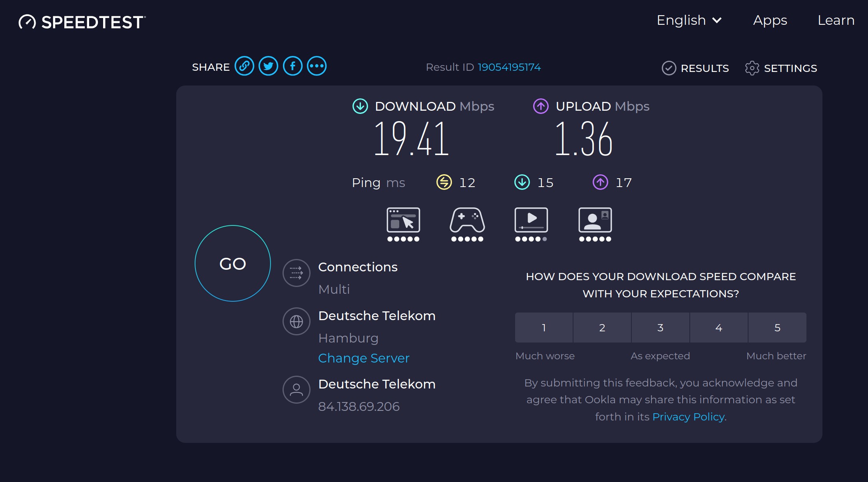
Task: Open the Apps menu
Action: (770, 20)
